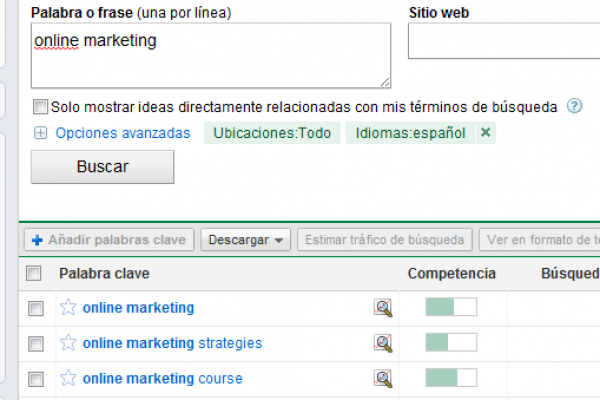
Task: Open the Descargar dropdown
Action: click(246, 240)
